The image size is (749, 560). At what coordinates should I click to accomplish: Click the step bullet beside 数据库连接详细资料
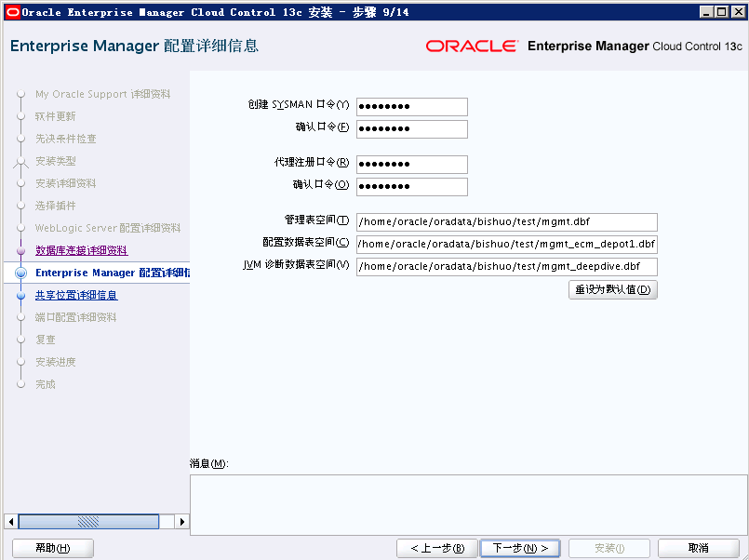click(20, 250)
